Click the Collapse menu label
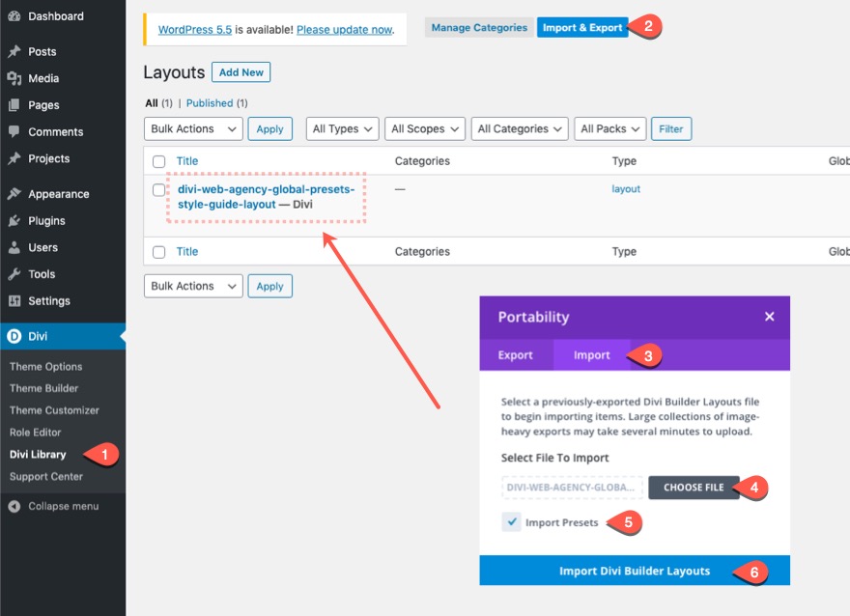The image size is (850, 616). pos(64,506)
